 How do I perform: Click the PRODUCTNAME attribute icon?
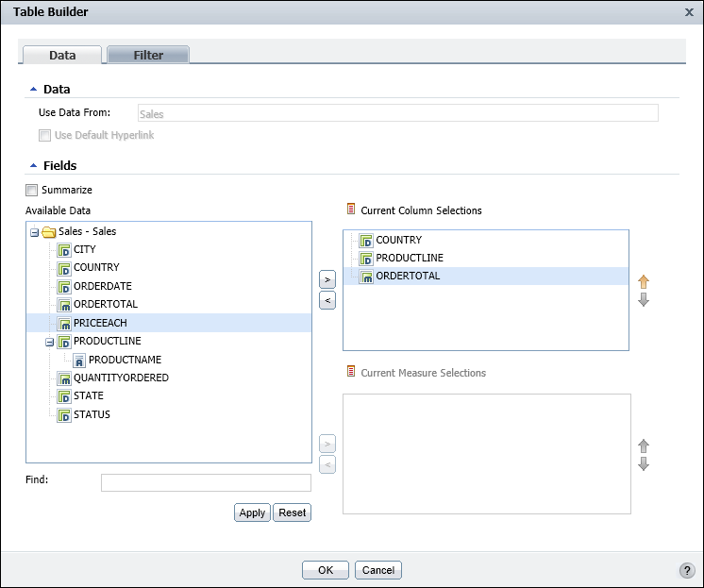tap(79, 360)
